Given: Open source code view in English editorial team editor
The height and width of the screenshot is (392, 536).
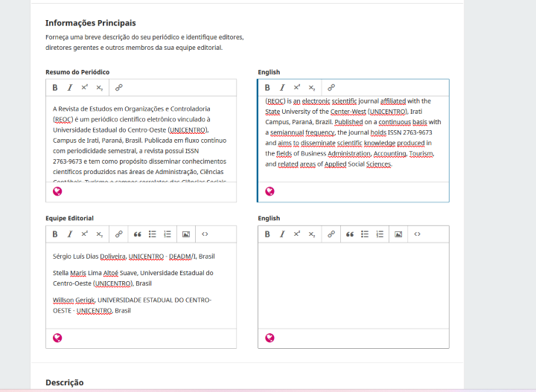Looking at the screenshot, I should [x=417, y=234].
